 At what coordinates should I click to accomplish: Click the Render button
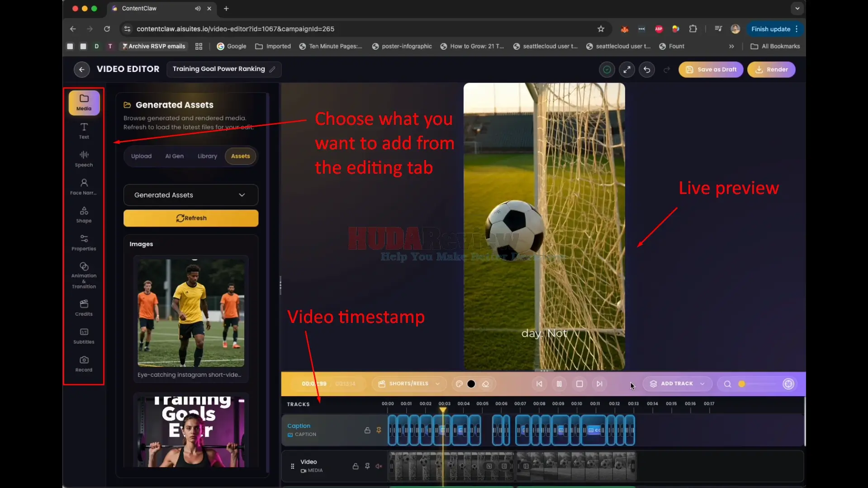point(771,70)
